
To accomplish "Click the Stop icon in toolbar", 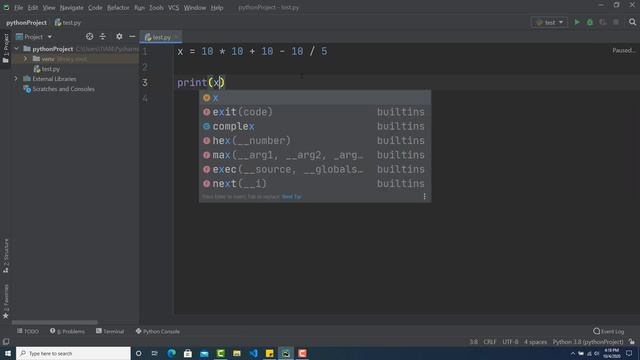I will 616,22.
